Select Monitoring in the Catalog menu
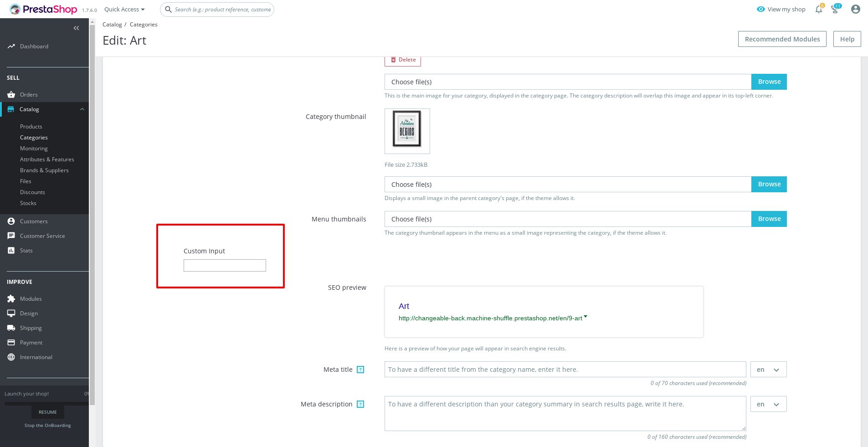 pyautogui.click(x=34, y=148)
